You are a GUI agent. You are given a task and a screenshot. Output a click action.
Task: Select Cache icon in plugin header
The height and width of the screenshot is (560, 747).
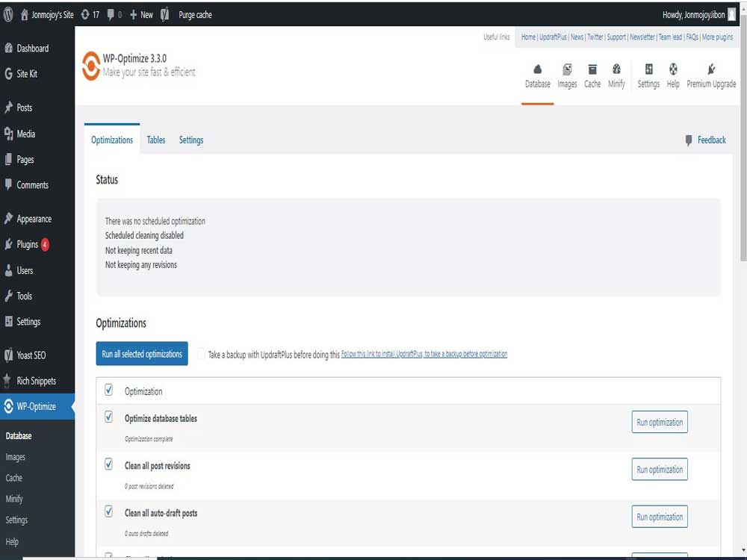coord(592,76)
